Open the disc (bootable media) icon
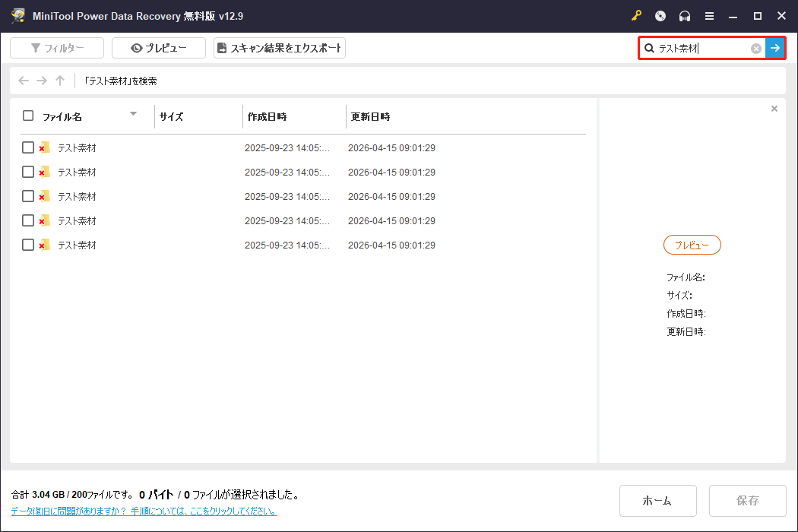Image resolution: width=798 pixels, height=532 pixels. coord(660,16)
